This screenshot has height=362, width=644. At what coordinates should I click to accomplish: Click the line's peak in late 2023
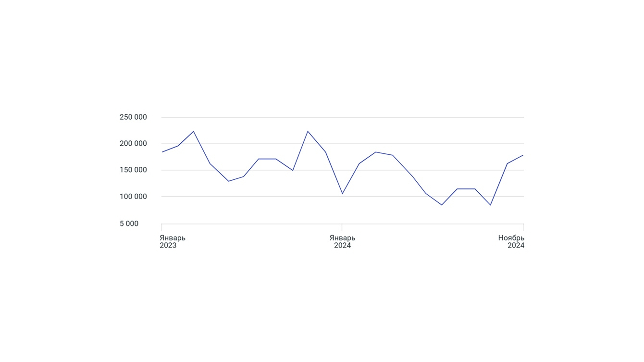coord(308,131)
